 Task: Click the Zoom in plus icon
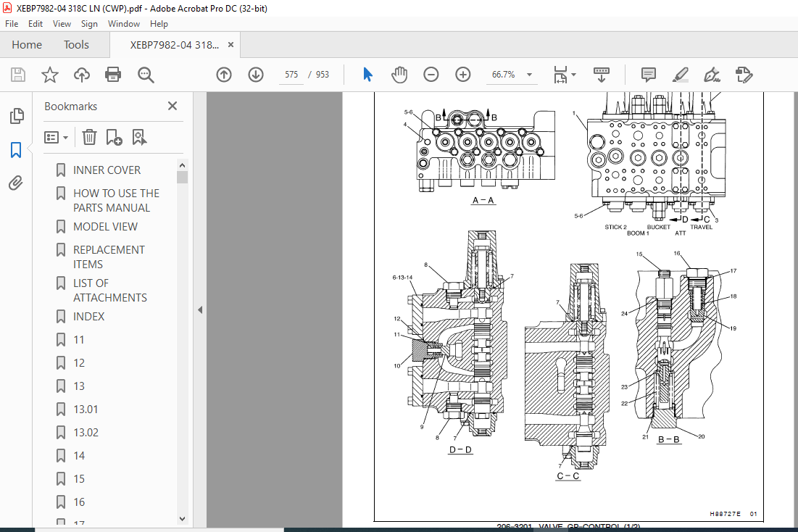(462, 75)
